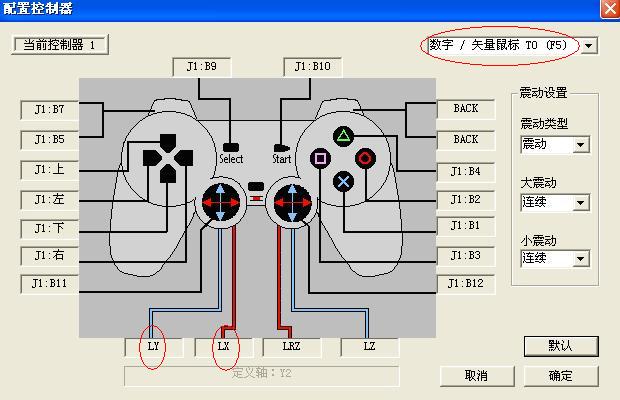Click the LX axis field
620x400 pixels.
[223, 347]
